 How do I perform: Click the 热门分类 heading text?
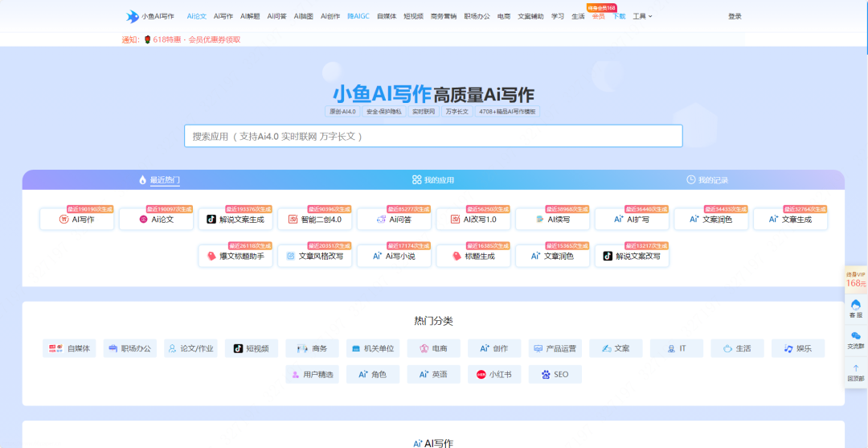click(x=433, y=321)
